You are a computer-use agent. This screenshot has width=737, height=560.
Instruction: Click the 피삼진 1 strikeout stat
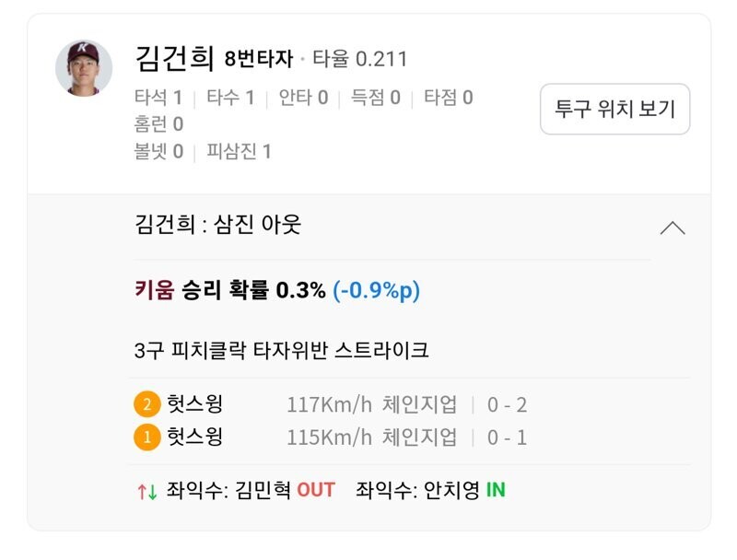239,151
